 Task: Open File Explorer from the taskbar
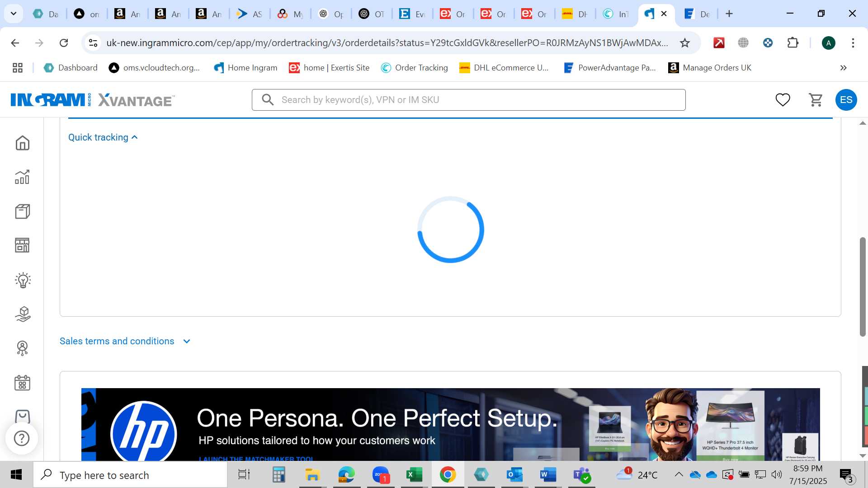(x=312, y=475)
